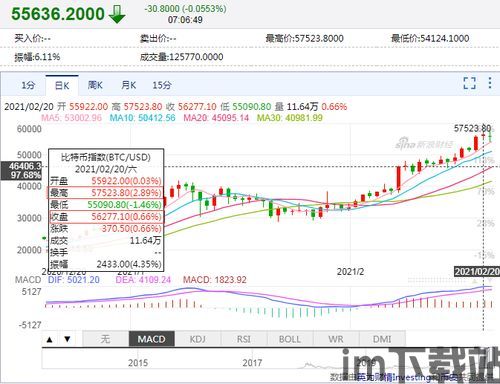Show the WR indicator
This screenshot has height=384, width=500.
click(336, 339)
